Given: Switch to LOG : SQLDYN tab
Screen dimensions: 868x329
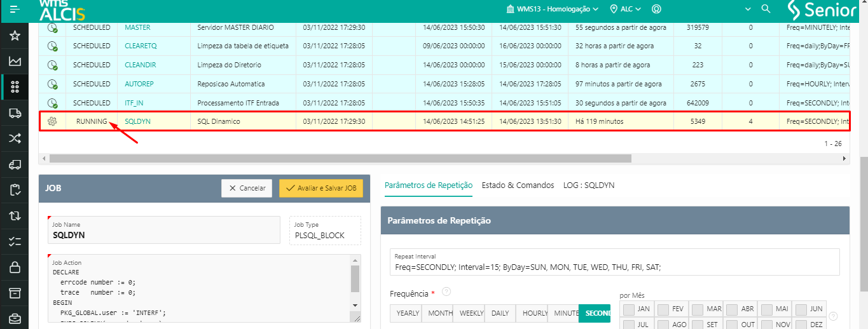Looking at the screenshot, I should [589, 185].
